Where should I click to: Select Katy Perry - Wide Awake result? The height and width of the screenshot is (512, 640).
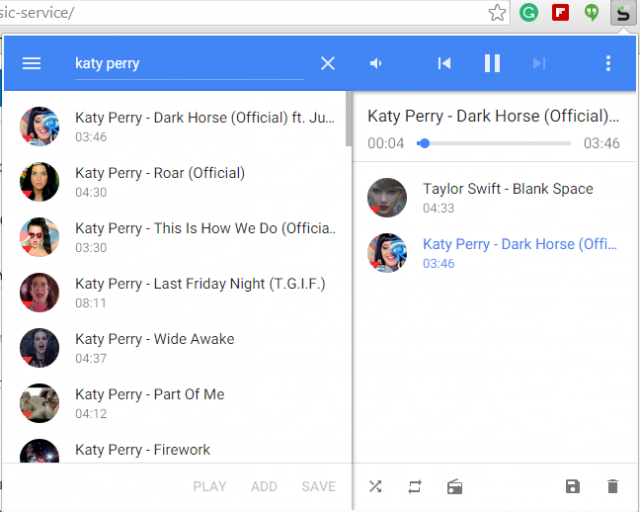(155, 339)
